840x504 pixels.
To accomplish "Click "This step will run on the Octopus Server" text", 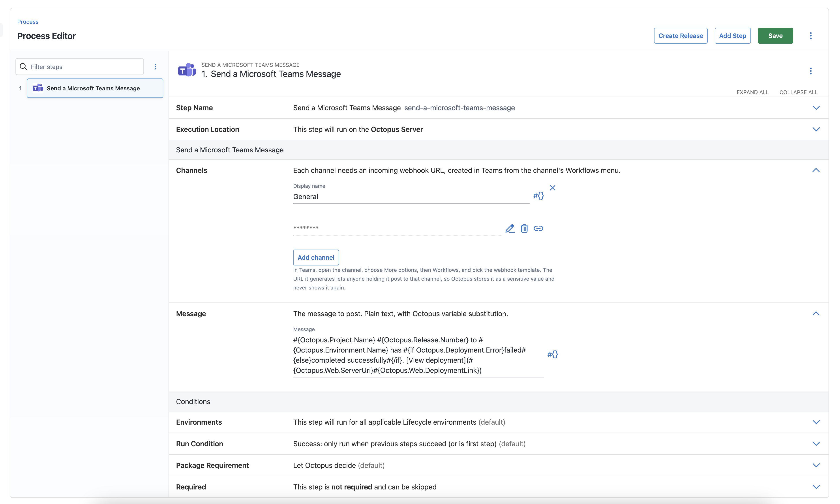I will click(358, 129).
